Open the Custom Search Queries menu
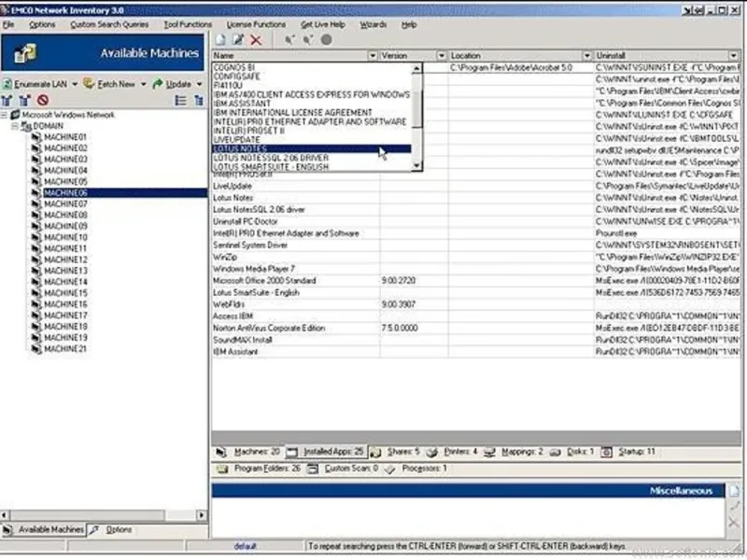This screenshot has width=747, height=560. (109, 24)
